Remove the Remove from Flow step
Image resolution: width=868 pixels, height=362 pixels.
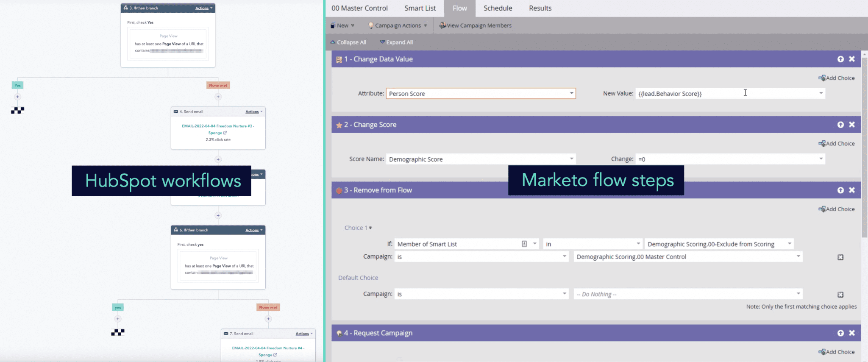point(852,190)
